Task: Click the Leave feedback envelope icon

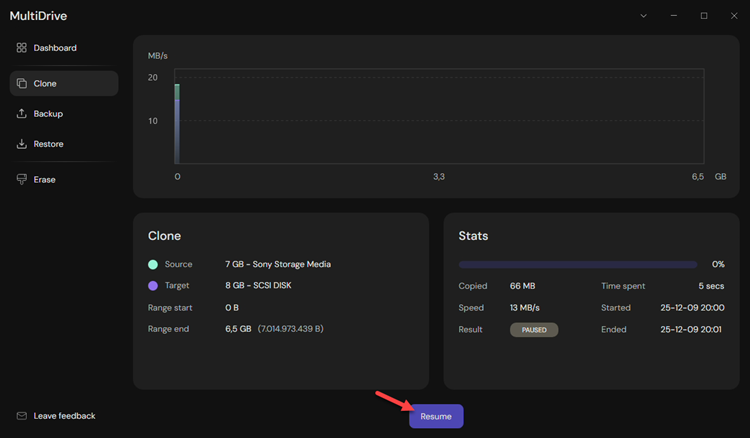Action: [22, 416]
